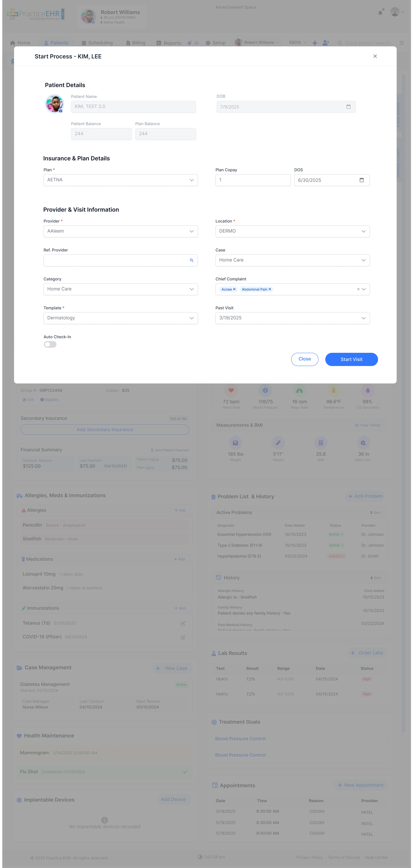Open the DOB calendar picker
Viewport: 415px width, 868px height.
point(349,107)
